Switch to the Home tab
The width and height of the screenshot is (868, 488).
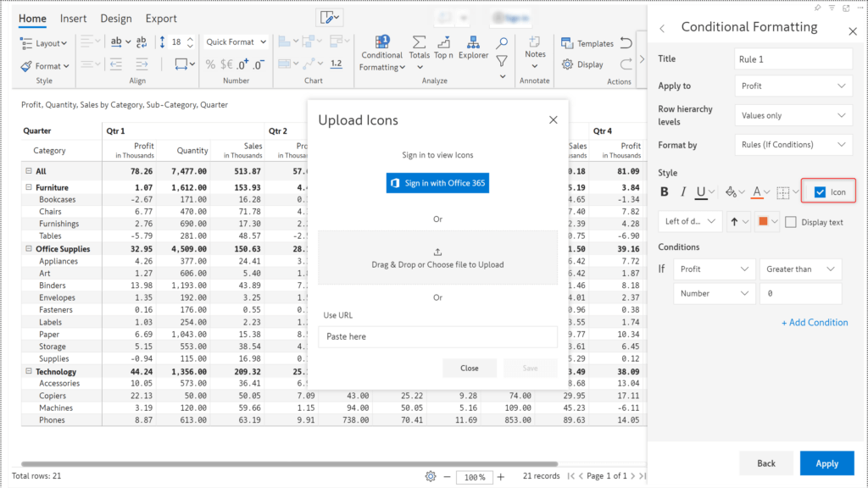click(x=33, y=19)
